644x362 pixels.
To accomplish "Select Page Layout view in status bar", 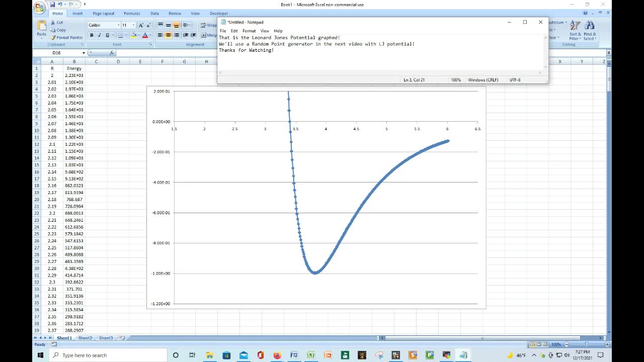I will 539,344.
